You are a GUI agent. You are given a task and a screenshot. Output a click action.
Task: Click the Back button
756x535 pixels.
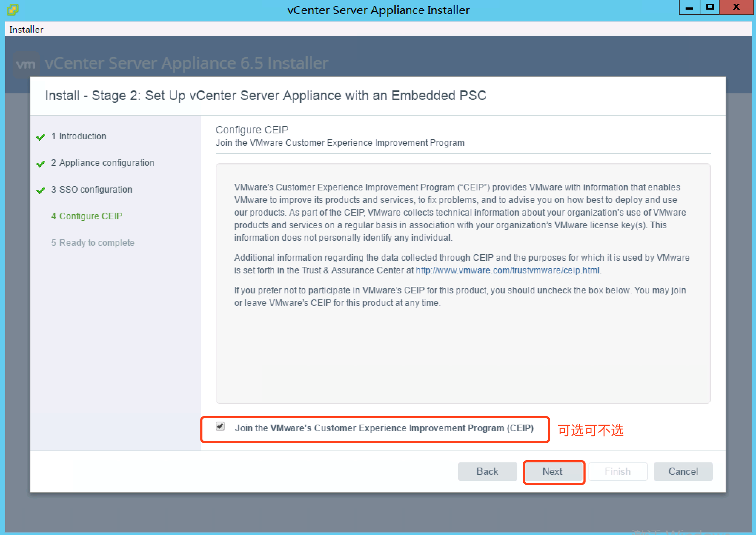click(487, 472)
